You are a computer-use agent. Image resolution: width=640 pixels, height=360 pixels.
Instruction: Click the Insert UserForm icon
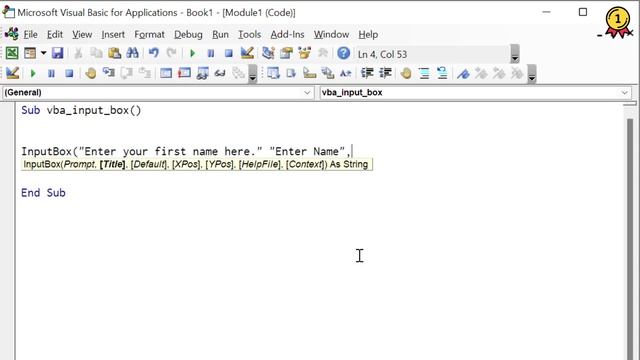(x=30, y=53)
